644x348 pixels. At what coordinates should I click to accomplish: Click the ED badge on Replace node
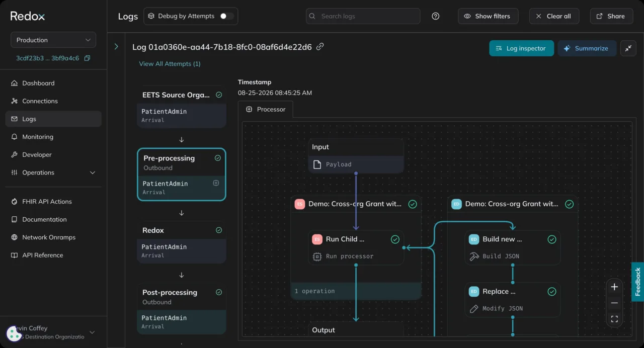pos(474,292)
